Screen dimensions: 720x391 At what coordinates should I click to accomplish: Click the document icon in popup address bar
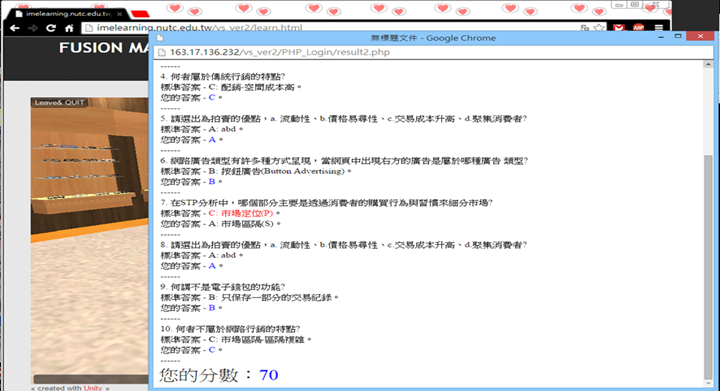click(x=162, y=52)
